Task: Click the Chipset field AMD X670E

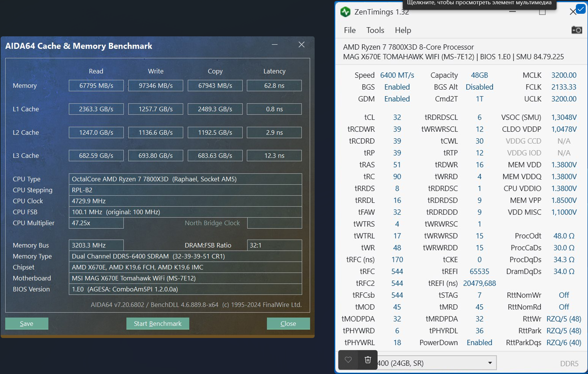Action: 185,267
